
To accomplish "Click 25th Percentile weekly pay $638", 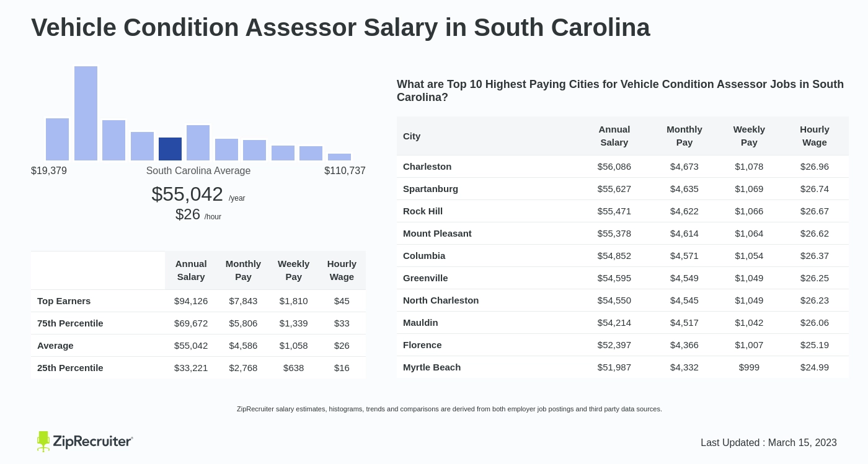I will pyautogui.click(x=293, y=368).
